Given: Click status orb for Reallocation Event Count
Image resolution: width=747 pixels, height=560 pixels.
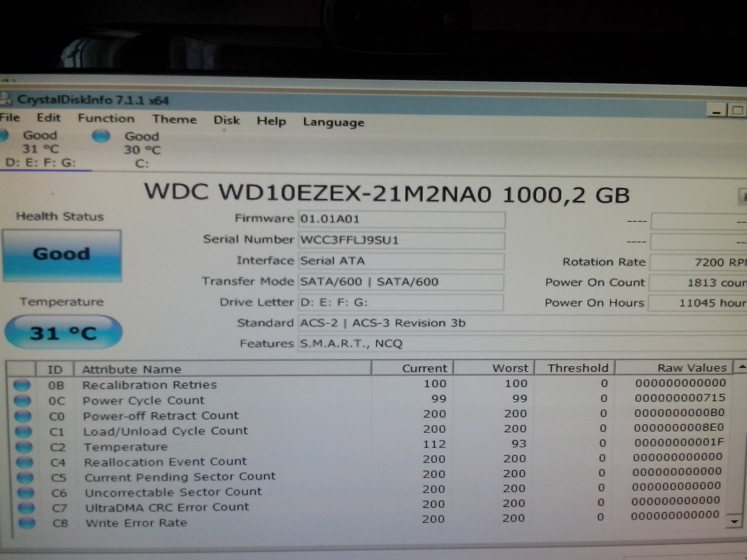Looking at the screenshot, I should point(25,463).
